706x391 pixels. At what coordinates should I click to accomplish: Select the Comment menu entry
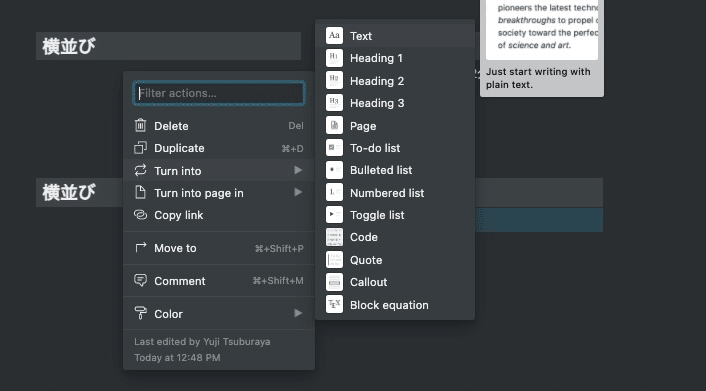click(219, 281)
